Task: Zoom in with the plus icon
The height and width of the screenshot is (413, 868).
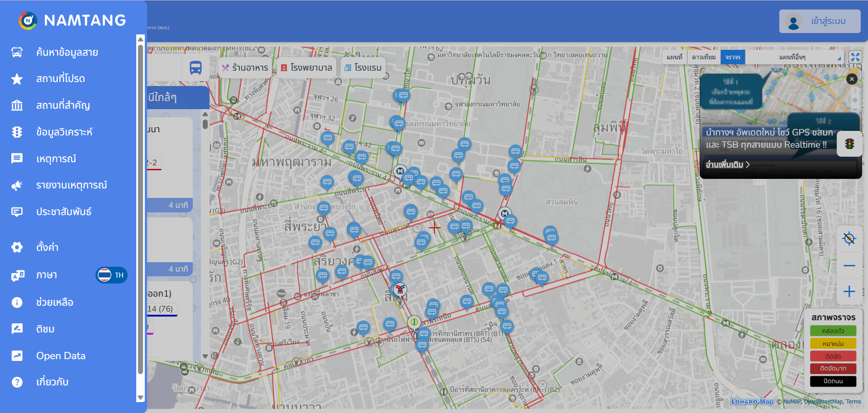Action: point(849,291)
